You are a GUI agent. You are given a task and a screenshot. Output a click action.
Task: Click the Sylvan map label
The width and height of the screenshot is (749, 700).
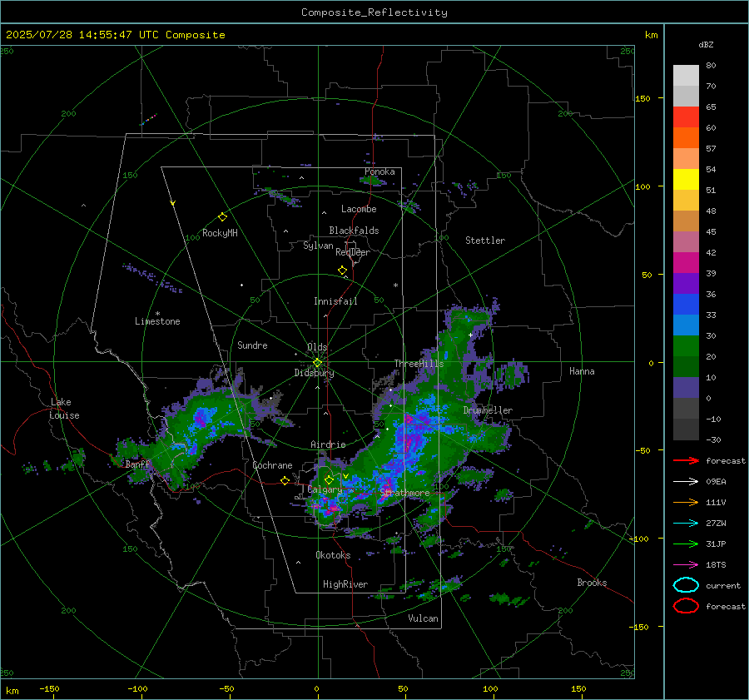tap(318, 246)
